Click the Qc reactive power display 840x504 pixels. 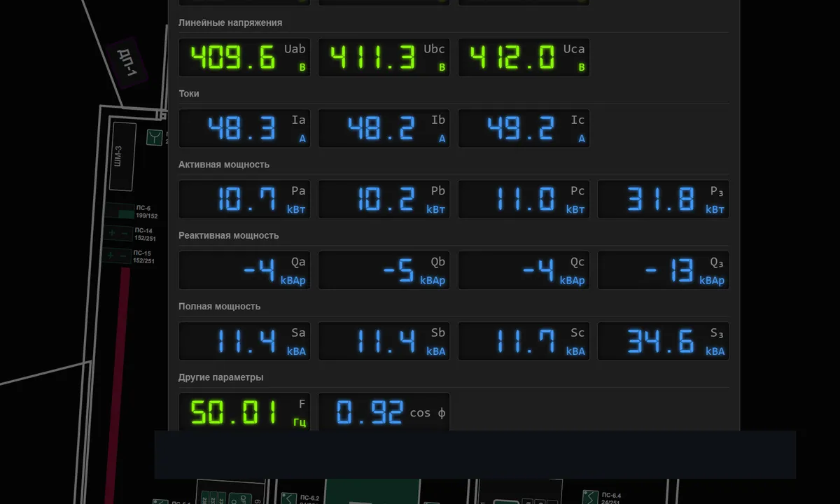coord(524,270)
